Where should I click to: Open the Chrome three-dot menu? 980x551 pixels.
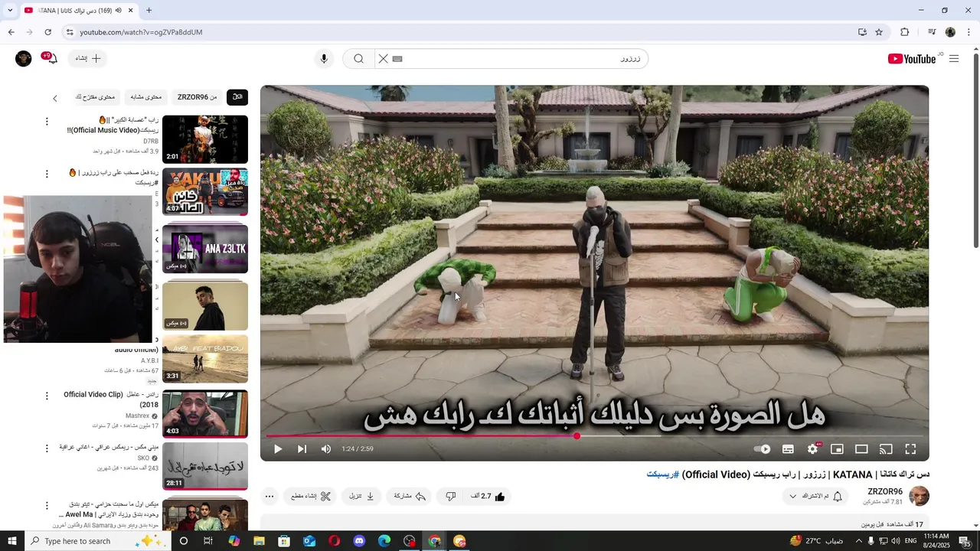click(x=969, y=32)
